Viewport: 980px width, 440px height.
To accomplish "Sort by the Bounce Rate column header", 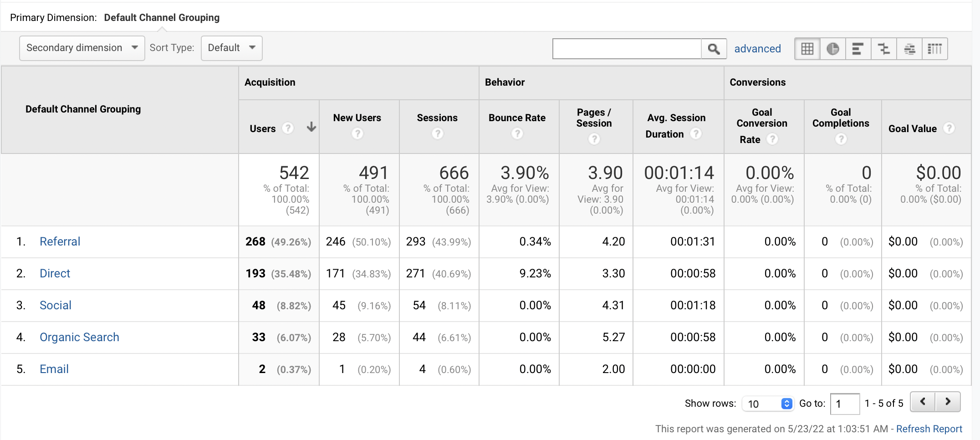I will click(x=517, y=118).
